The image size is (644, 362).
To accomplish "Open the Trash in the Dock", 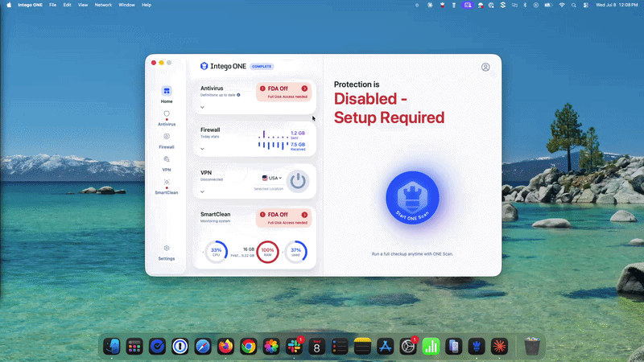I will pos(532,347).
